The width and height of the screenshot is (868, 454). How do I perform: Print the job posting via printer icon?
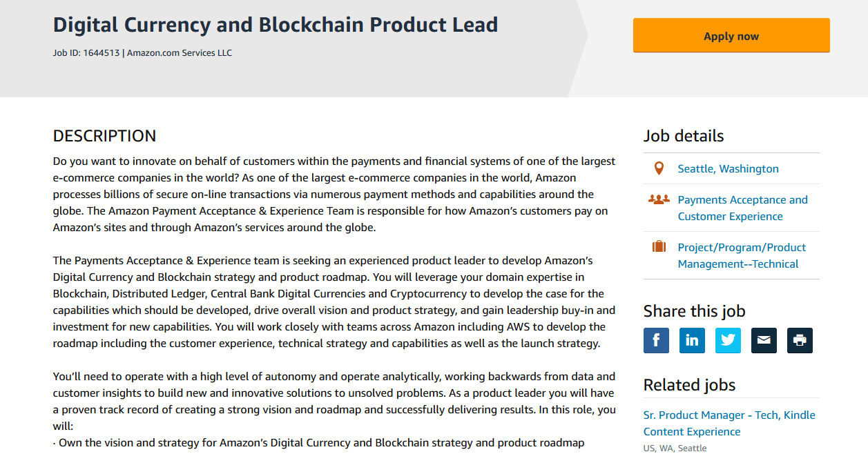coord(800,340)
